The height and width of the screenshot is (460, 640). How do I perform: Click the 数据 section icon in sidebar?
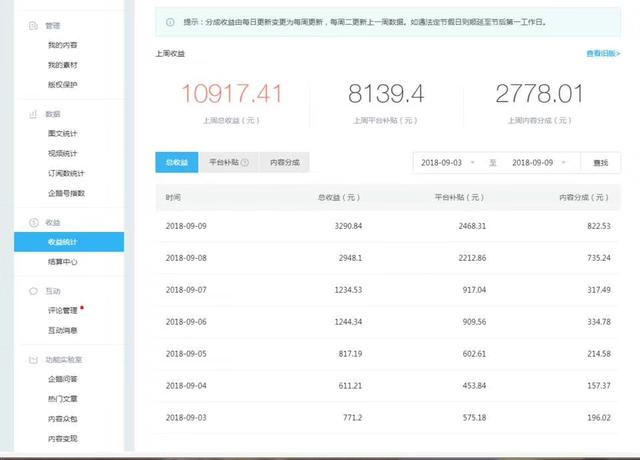(x=33, y=114)
